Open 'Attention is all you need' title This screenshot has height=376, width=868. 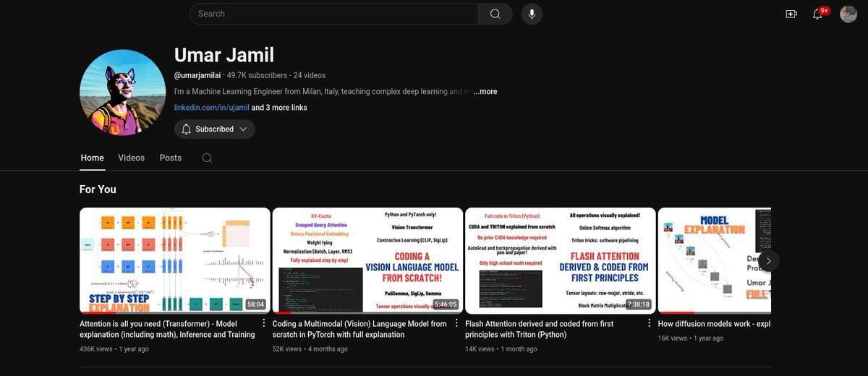coord(167,329)
